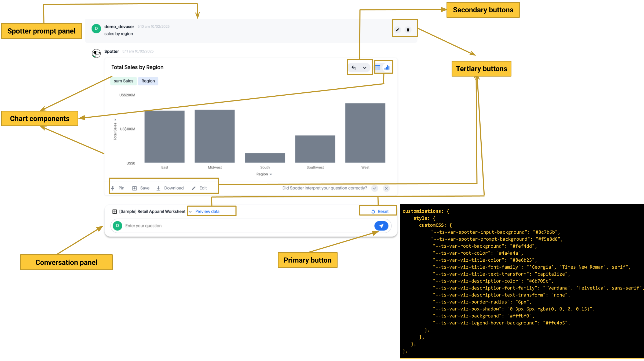644x361 pixels.
Task: Switch to table view toggle
Action: point(378,68)
